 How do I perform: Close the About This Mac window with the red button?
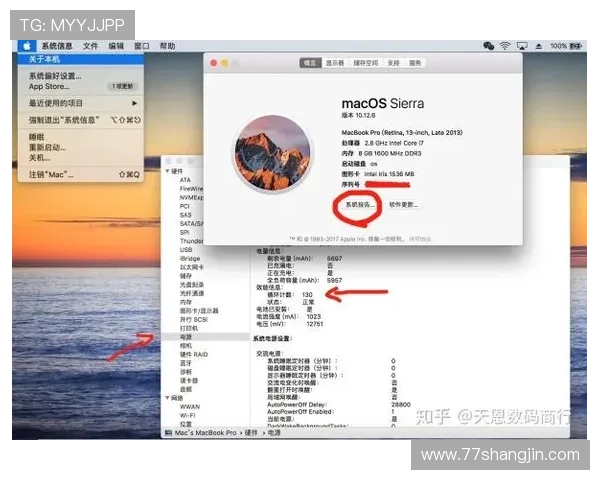[x=214, y=63]
